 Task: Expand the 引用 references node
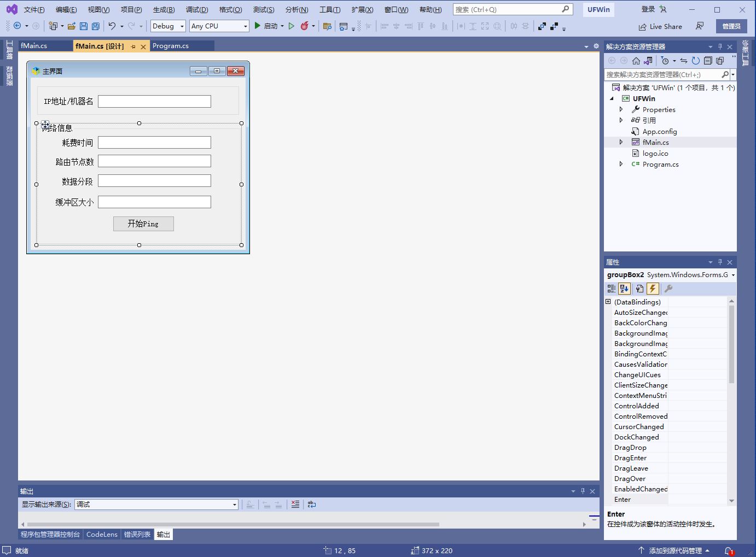point(621,120)
